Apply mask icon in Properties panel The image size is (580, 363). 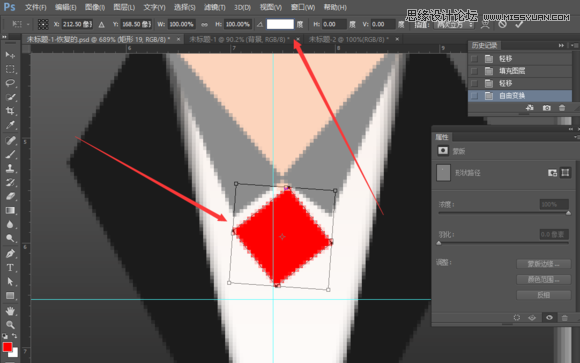pyautogui.click(x=532, y=317)
